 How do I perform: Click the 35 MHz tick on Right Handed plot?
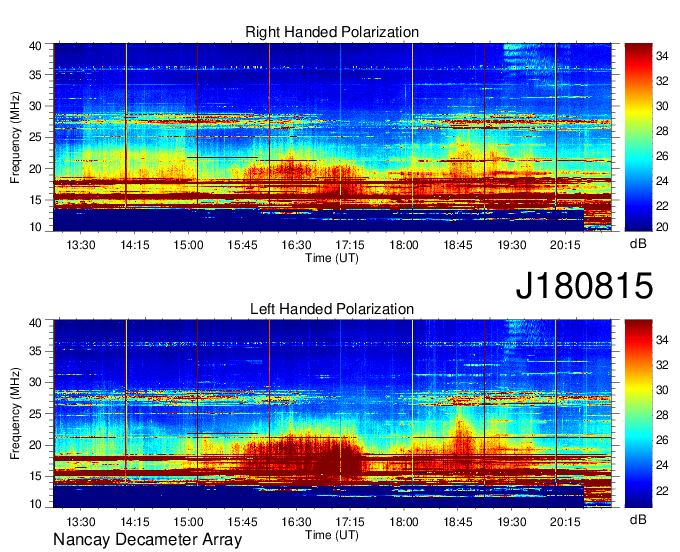point(36,75)
